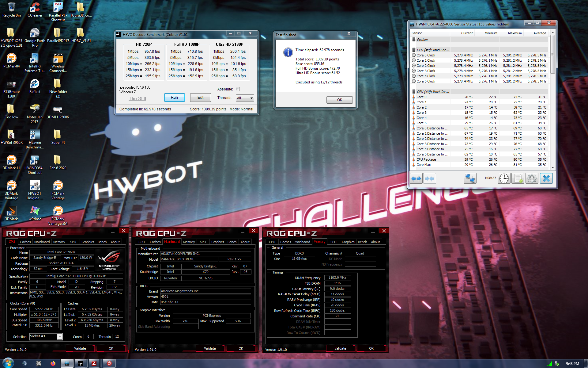Viewport: 588px width, 368px height.
Task: Click system tray network signal icon
Action: coord(550,364)
